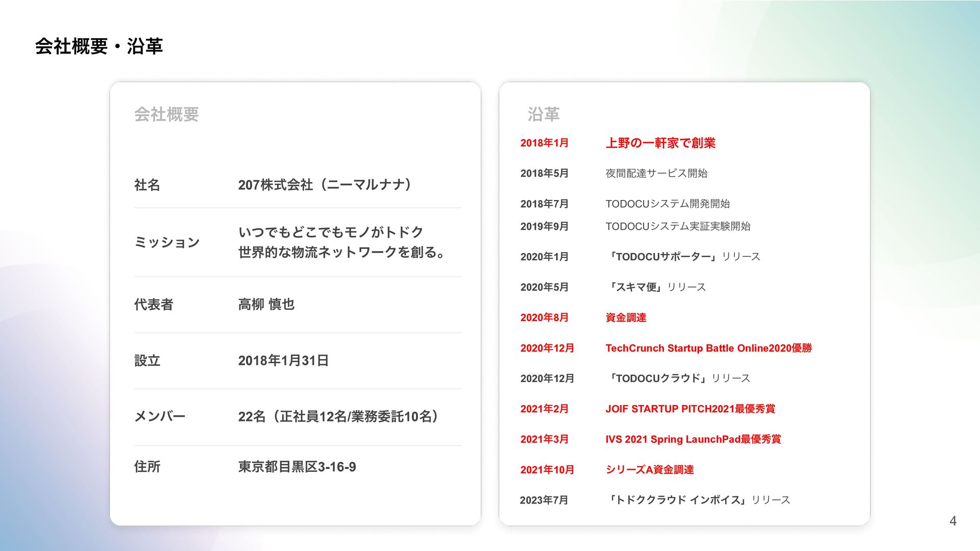Click the slide title 会社概要・沿革
980x551 pixels.
point(99,46)
